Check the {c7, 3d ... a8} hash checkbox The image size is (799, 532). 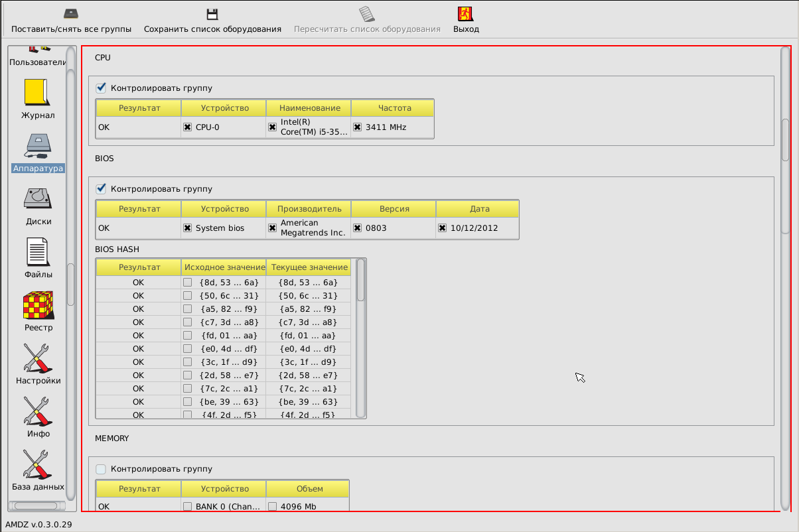coord(188,322)
